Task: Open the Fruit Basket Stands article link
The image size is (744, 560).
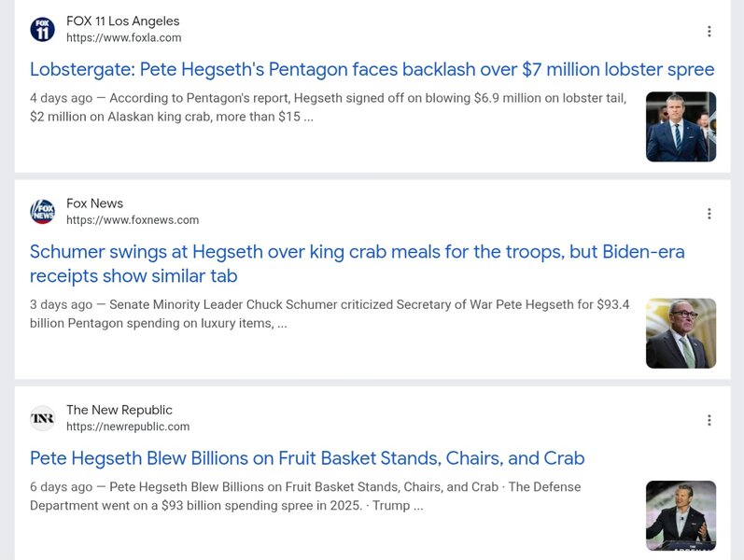Action: [x=307, y=458]
